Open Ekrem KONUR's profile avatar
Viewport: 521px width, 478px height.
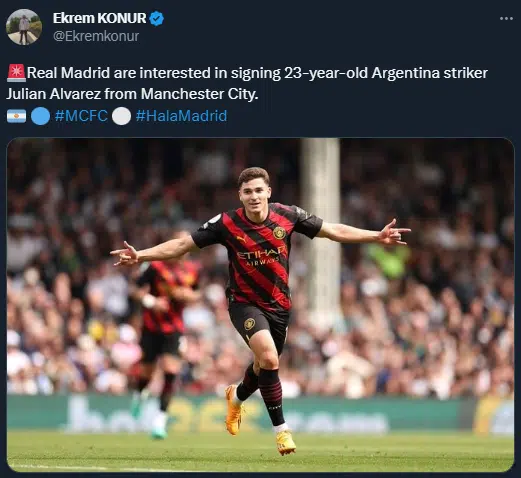pyautogui.click(x=24, y=27)
